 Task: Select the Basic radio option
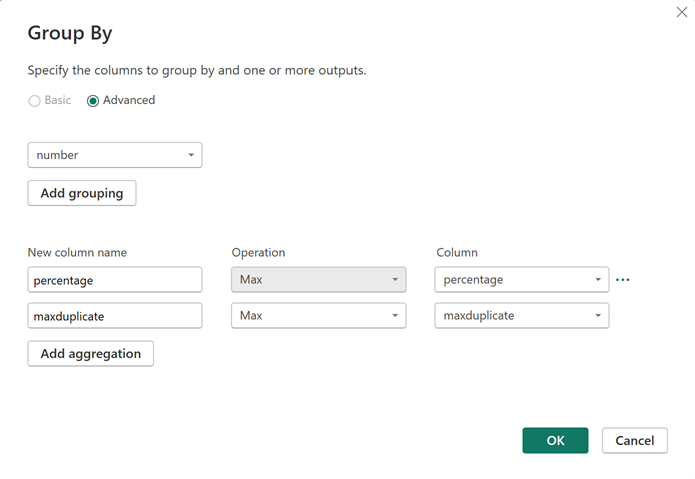click(x=35, y=101)
